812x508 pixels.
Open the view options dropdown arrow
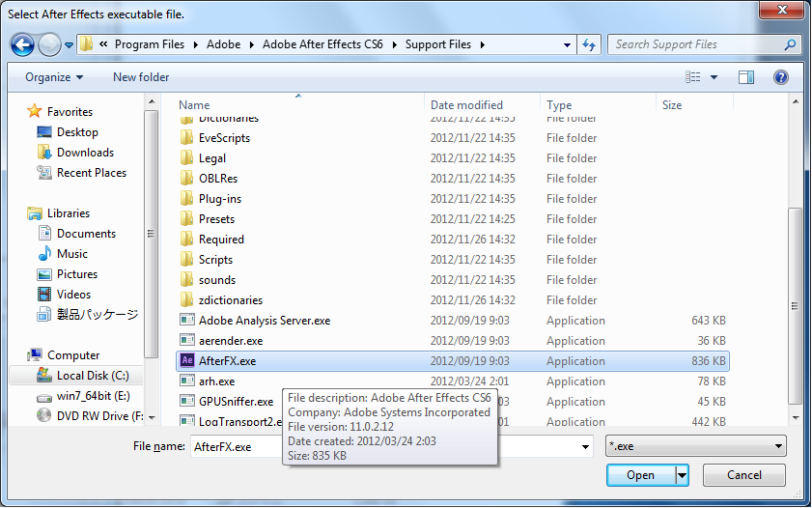point(714,77)
